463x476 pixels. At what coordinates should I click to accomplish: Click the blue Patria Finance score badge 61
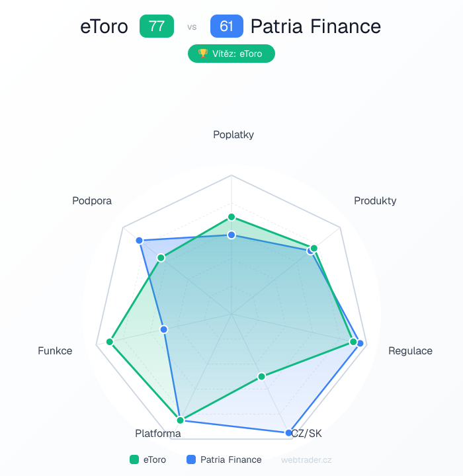[x=227, y=26]
